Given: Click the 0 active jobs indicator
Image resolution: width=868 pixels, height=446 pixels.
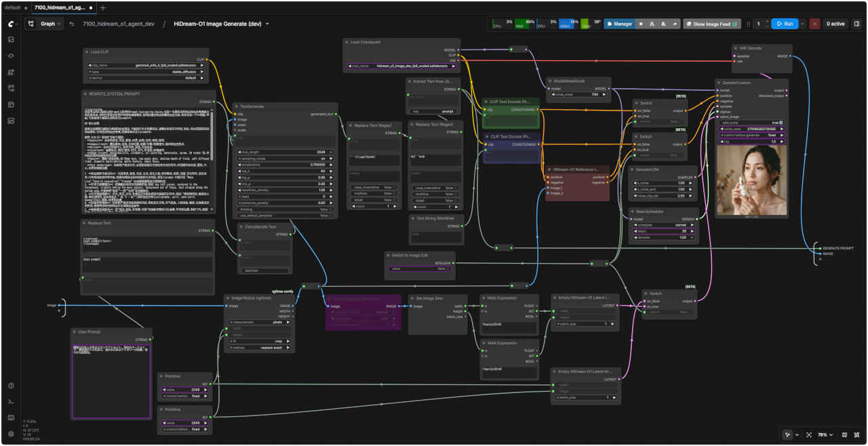Looking at the screenshot, I should pos(835,24).
